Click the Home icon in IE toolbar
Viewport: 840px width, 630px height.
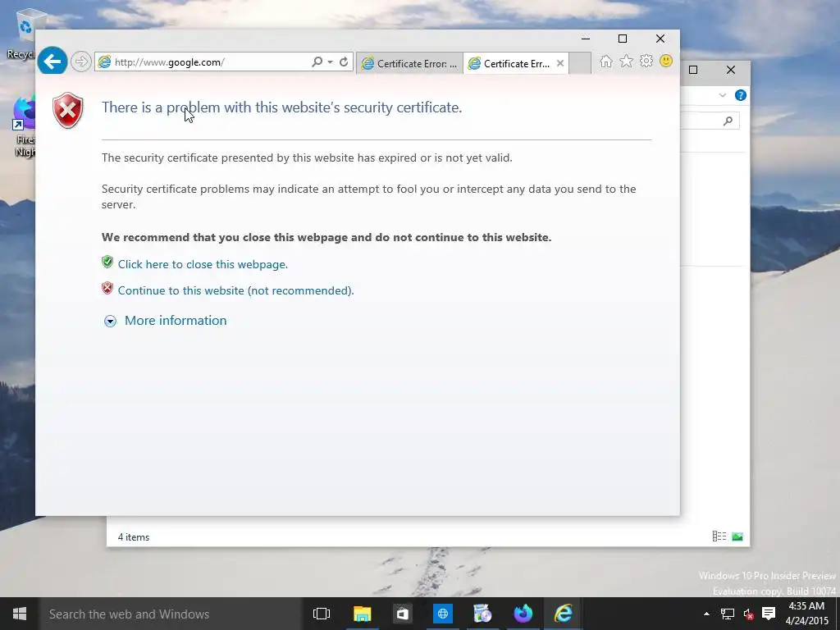coord(606,62)
